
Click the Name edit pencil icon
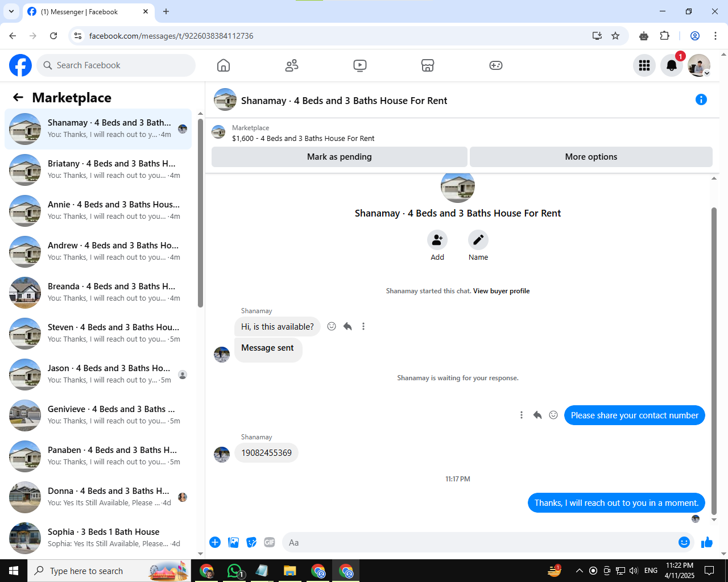(x=478, y=240)
